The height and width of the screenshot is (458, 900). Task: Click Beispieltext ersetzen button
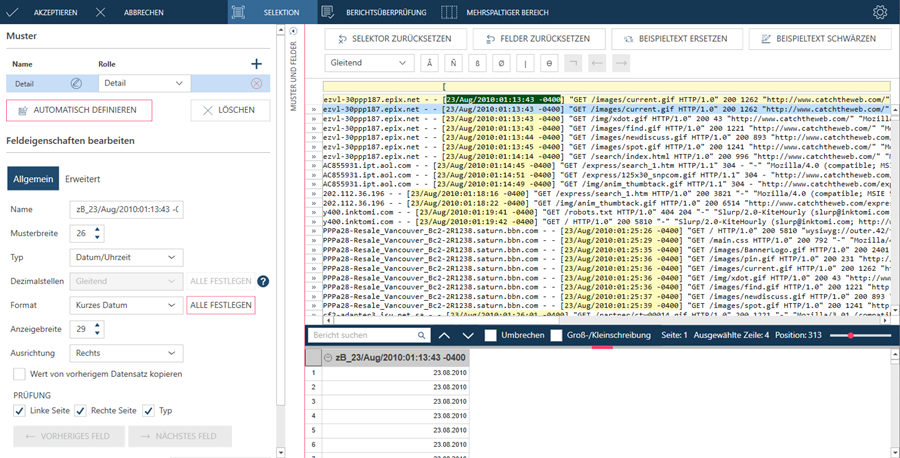[x=677, y=39]
